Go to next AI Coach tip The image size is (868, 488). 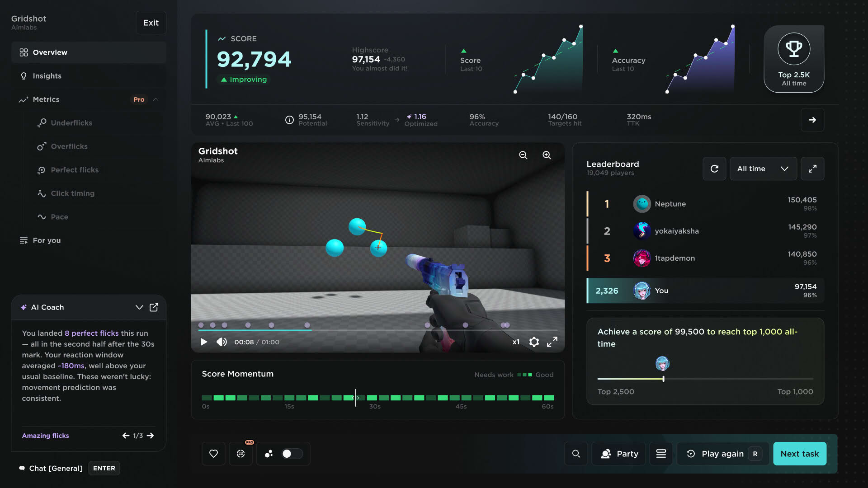click(151, 436)
